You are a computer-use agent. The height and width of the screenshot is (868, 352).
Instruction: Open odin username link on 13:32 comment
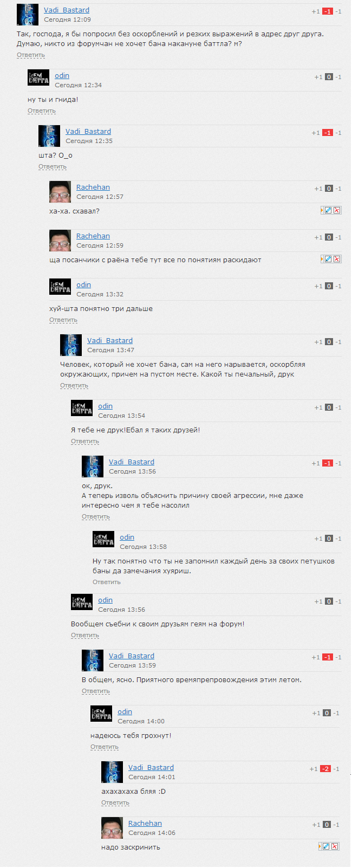pos(83,284)
